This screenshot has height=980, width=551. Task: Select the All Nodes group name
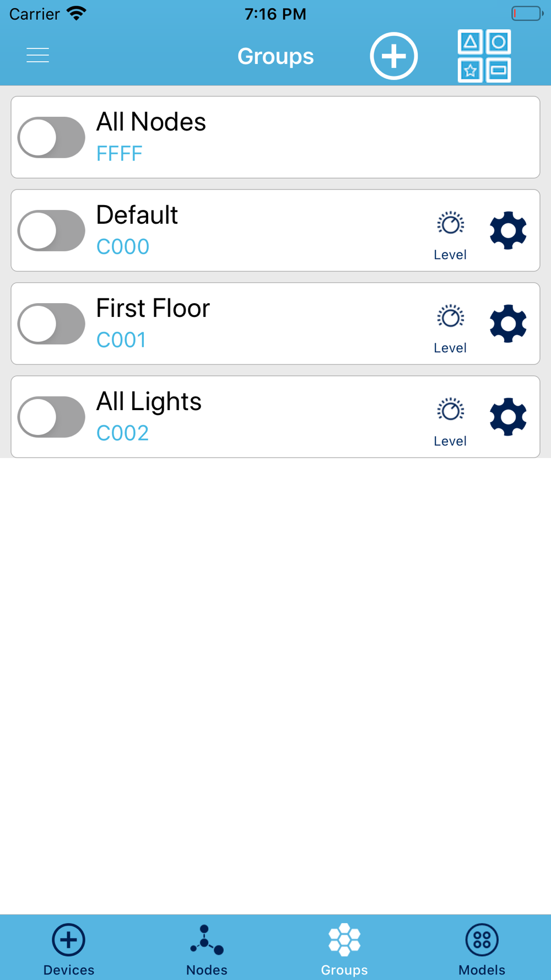point(151,122)
